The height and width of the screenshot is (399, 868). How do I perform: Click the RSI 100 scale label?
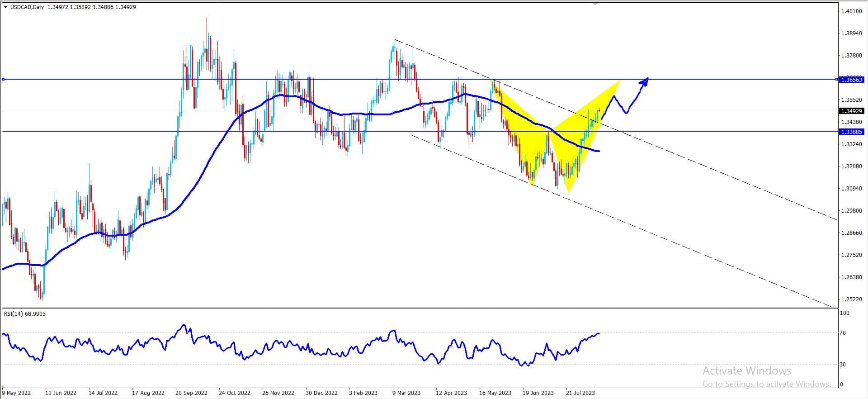point(844,313)
